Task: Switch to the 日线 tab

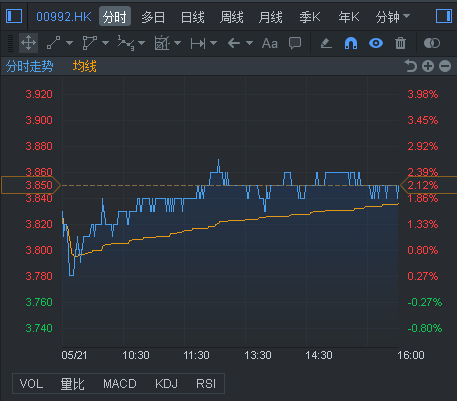Action: pos(192,17)
